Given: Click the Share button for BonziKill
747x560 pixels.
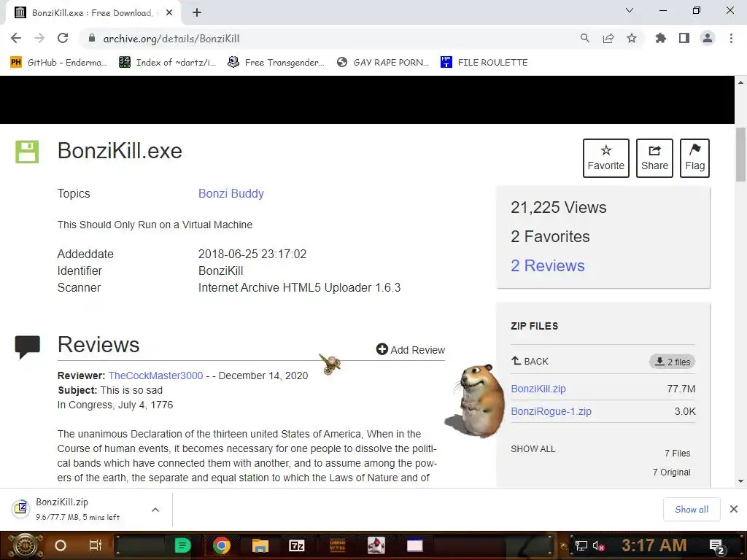Looking at the screenshot, I should click(654, 158).
